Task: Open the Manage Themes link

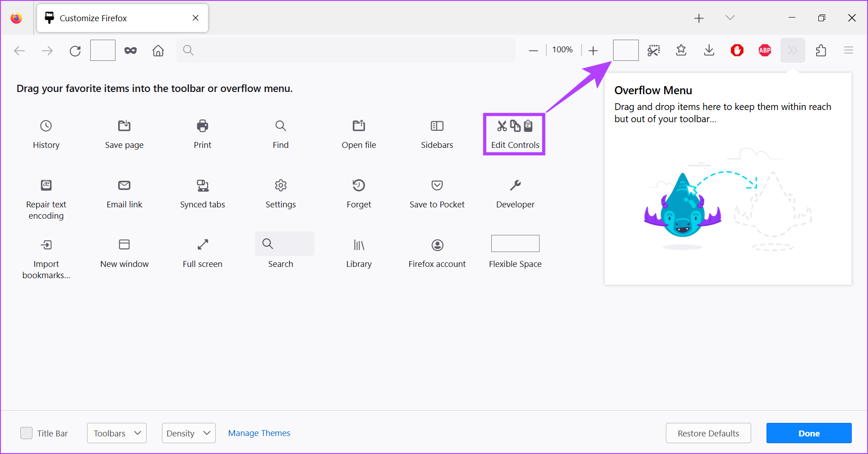Action: [259, 433]
